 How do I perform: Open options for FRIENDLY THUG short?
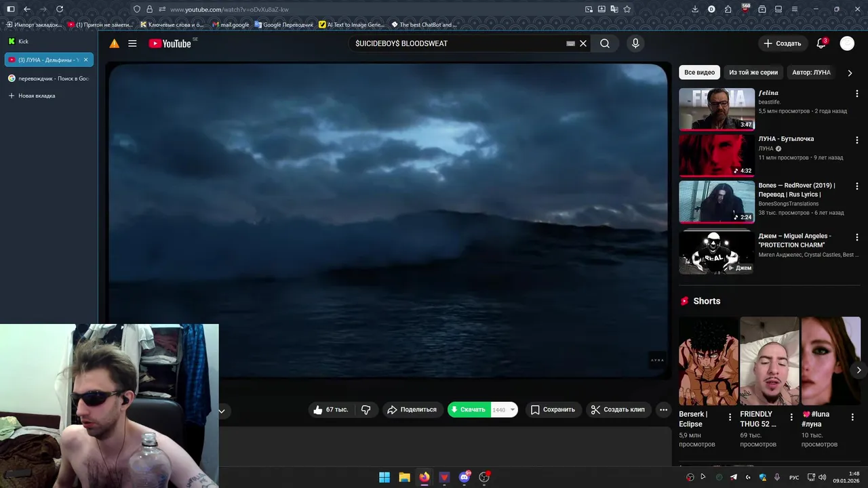click(791, 417)
